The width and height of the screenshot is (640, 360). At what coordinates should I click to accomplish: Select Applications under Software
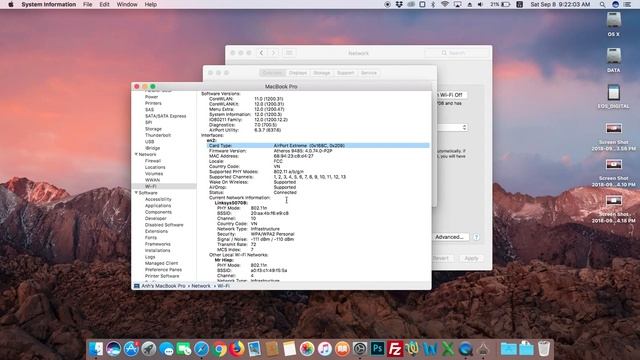coord(158,206)
